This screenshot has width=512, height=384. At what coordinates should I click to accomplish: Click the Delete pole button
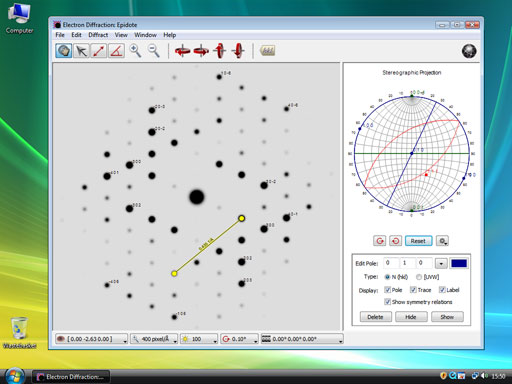coord(375,317)
